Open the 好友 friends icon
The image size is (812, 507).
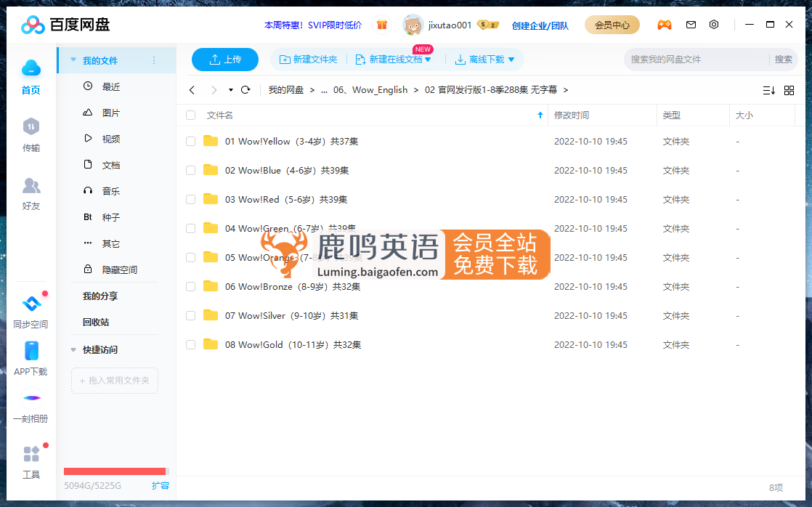pos(31,185)
